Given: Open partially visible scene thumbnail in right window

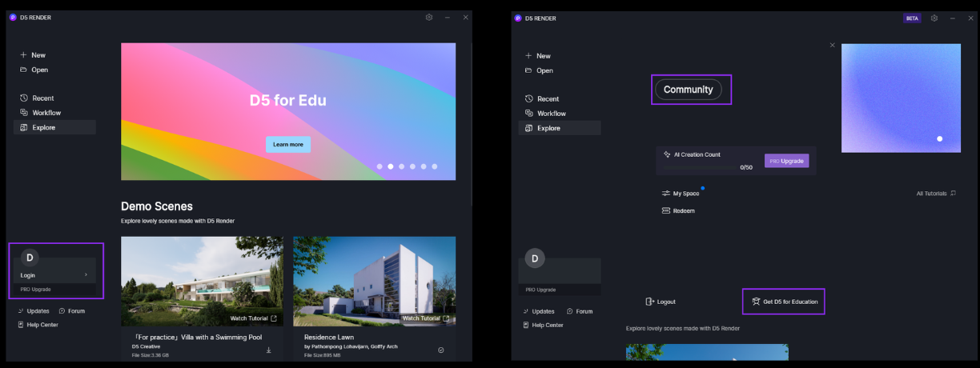Looking at the screenshot, I should [x=707, y=352].
